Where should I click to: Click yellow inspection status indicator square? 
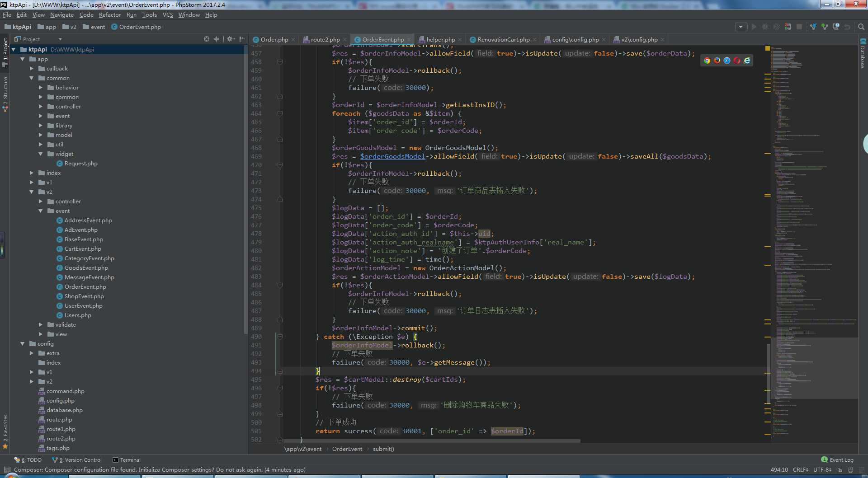click(767, 48)
